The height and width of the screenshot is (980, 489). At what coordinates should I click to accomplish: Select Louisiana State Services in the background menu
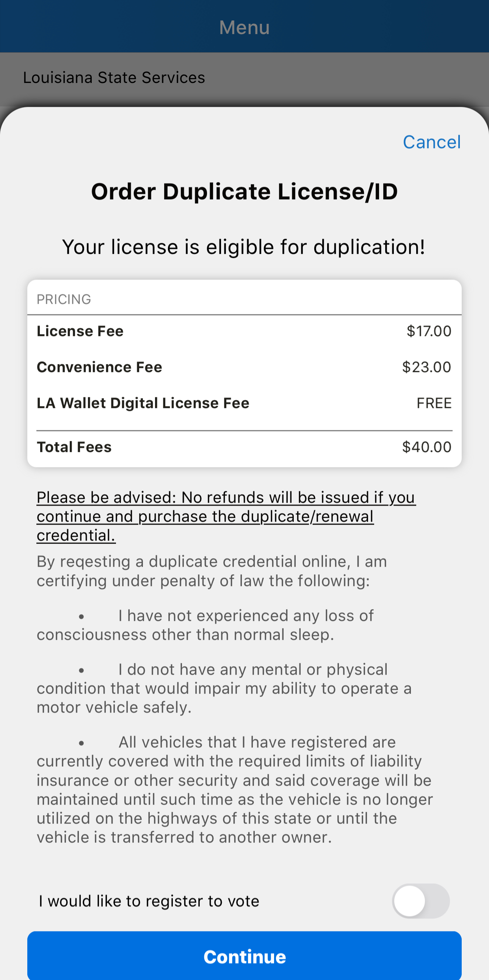click(x=114, y=78)
